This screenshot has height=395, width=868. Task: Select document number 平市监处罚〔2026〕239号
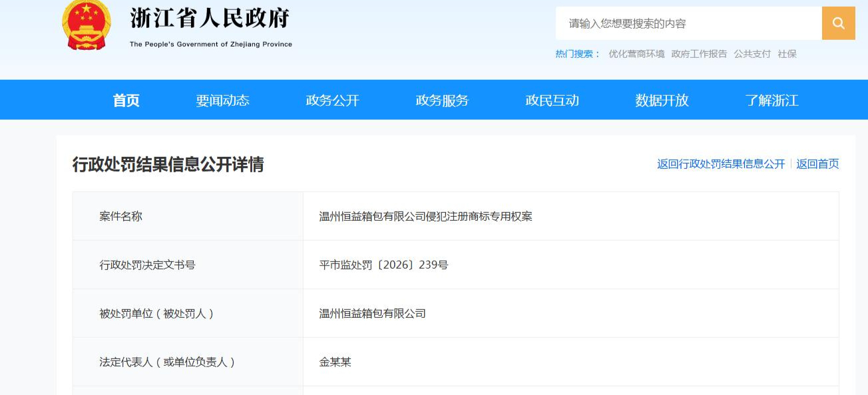click(383, 265)
